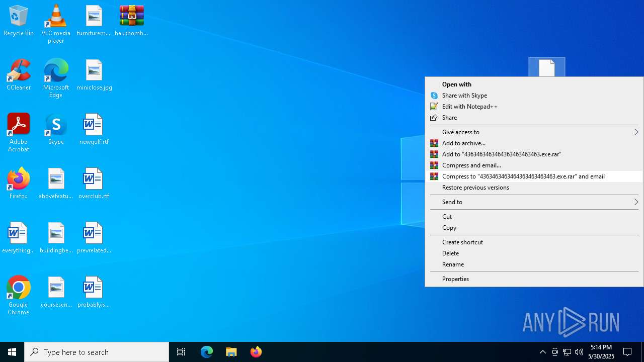
Task: Choose Create shortcut
Action: pos(534,242)
